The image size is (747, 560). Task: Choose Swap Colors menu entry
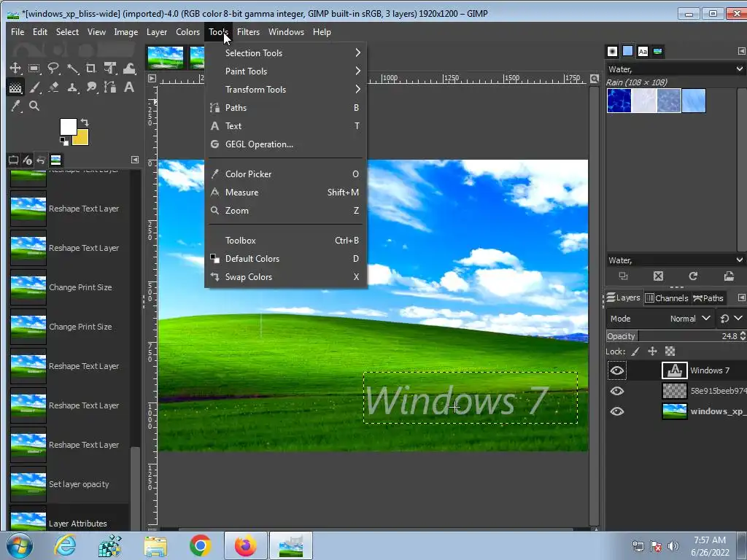pos(285,276)
